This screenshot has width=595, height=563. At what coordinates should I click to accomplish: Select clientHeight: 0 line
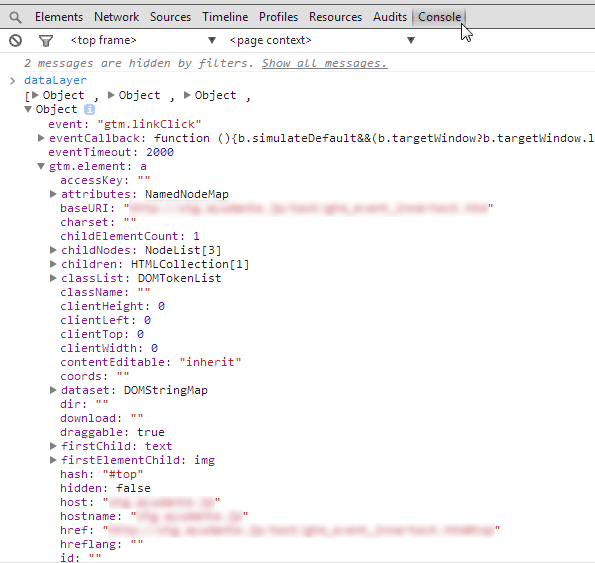pyautogui.click(x=112, y=306)
